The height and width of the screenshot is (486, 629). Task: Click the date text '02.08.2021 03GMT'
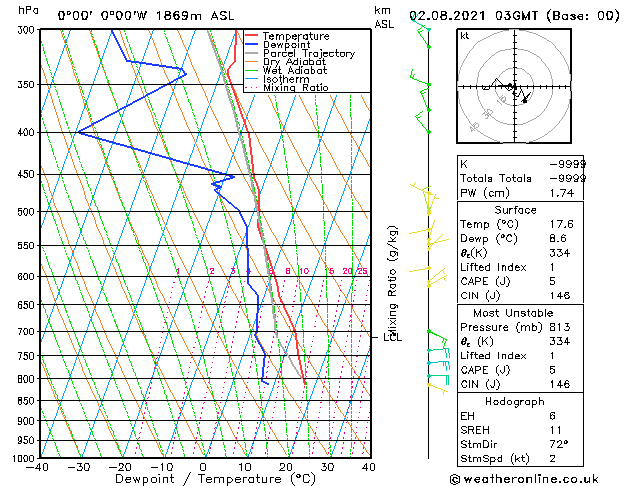[473, 16]
